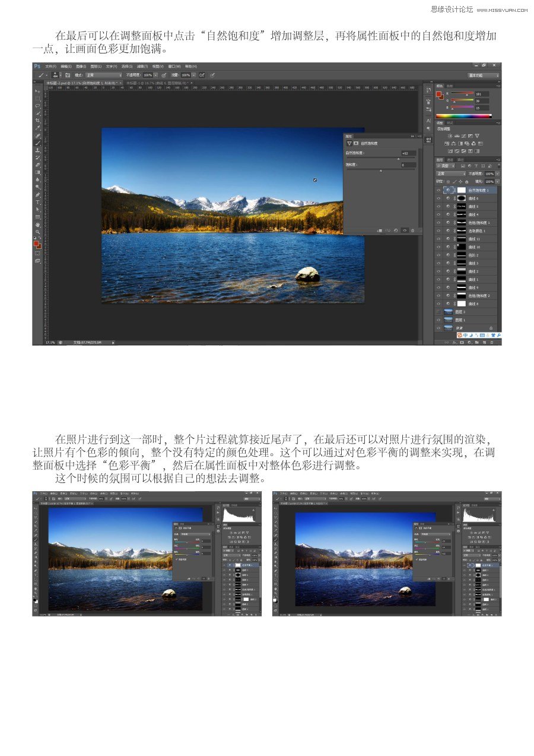Select the Rectangular Marquee tool
Image resolution: width=534 pixels, height=756 pixels.
pos(37,99)
